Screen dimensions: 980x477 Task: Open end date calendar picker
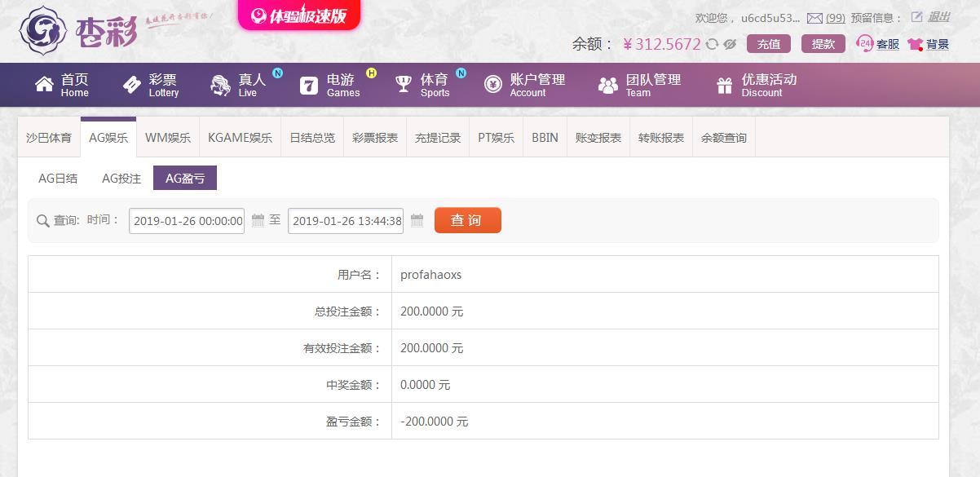pyautogui.click(x=417, y=220)
